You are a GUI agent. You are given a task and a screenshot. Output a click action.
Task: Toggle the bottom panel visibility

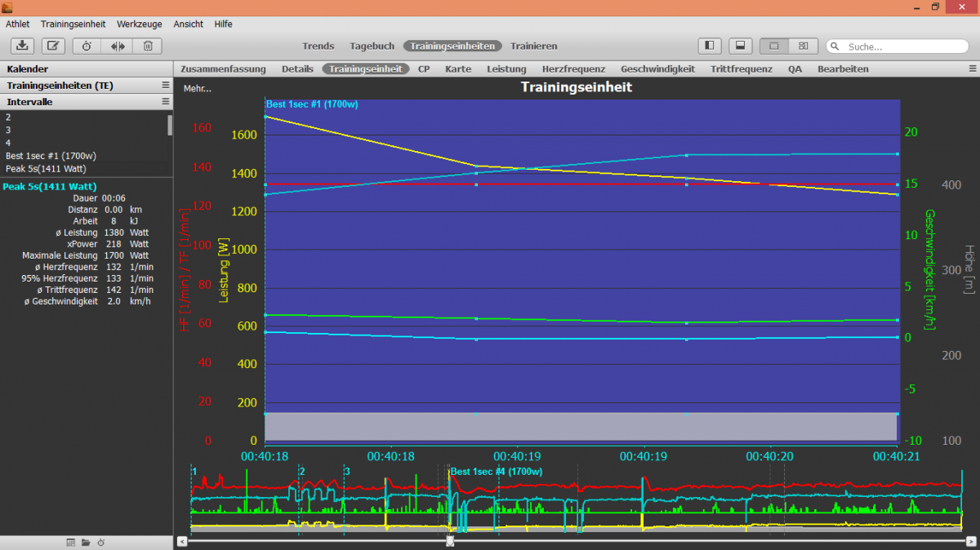point(741,47)
